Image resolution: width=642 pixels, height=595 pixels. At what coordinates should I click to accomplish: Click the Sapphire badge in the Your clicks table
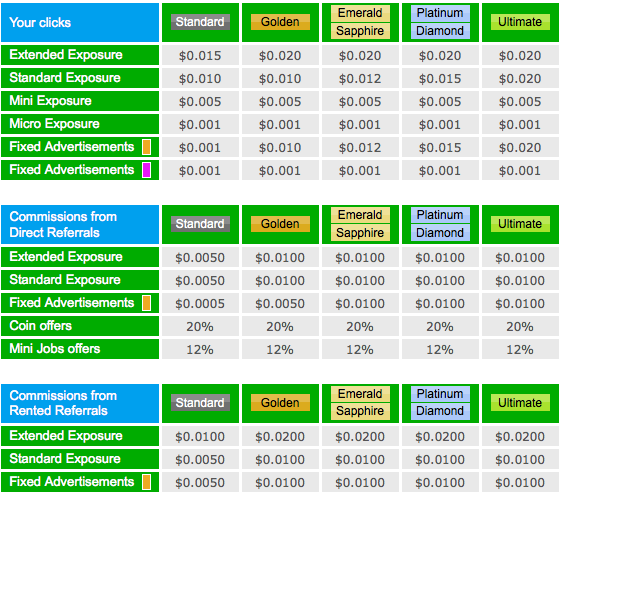[360, 31]
